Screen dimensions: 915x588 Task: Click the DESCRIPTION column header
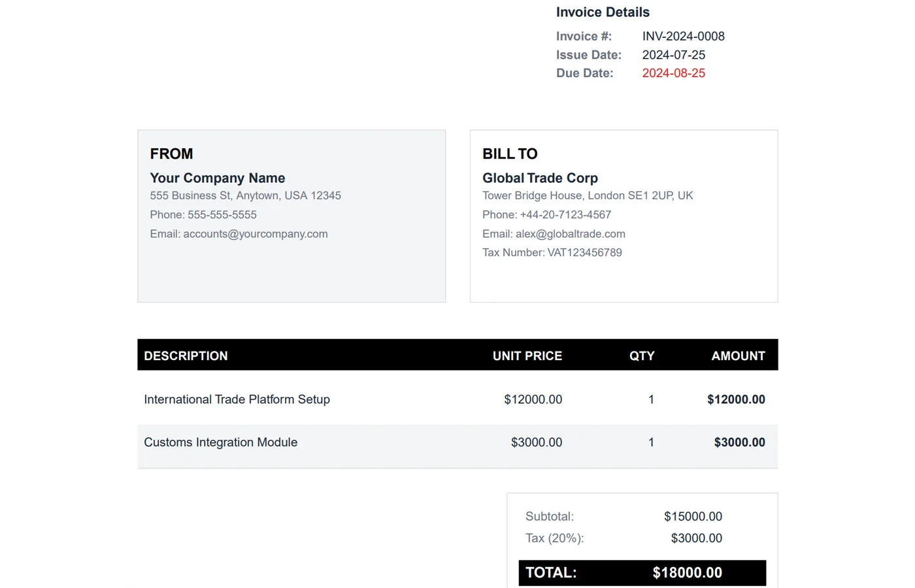(x=186, y=356)
